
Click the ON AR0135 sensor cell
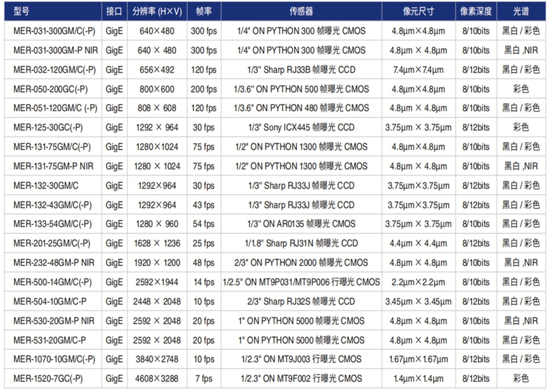point(301,224)
